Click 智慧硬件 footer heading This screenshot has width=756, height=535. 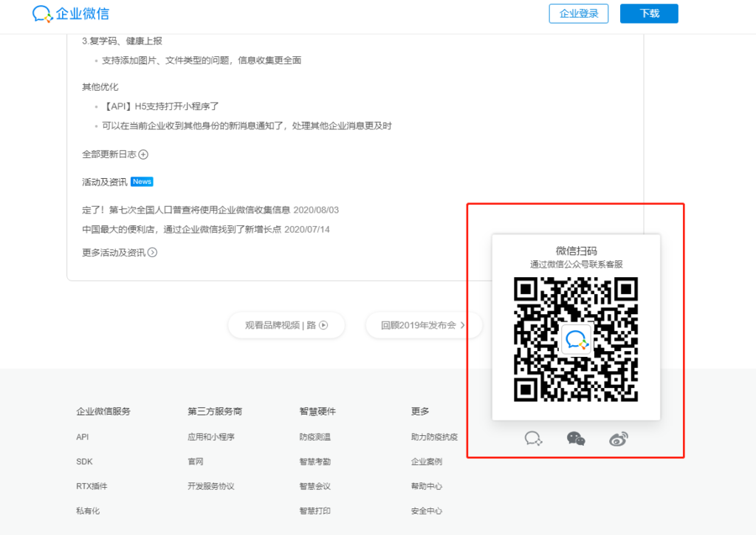click(317, 412)
